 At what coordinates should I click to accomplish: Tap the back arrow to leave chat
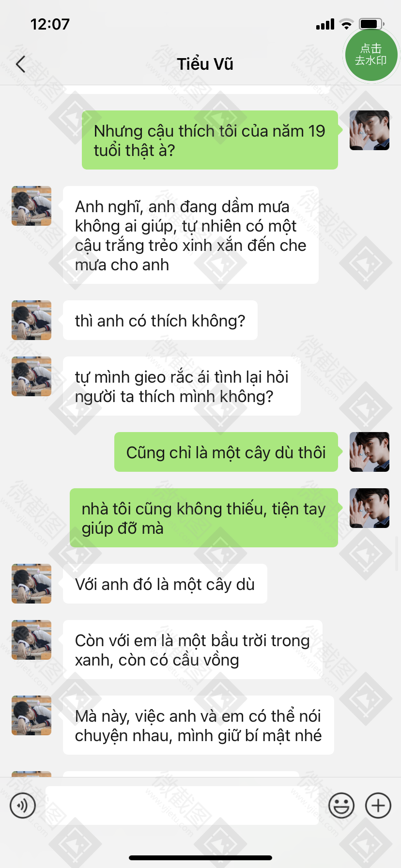click(20, 64)
